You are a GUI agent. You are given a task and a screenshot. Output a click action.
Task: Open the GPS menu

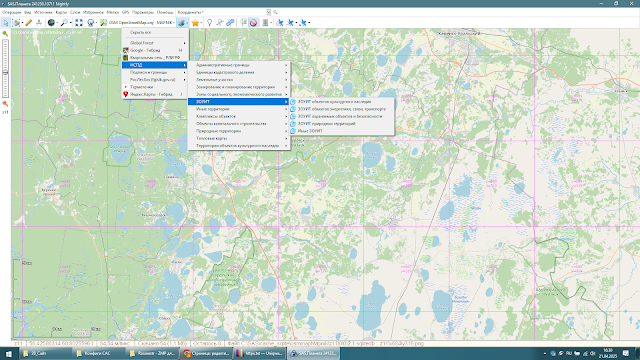[125, 12]
